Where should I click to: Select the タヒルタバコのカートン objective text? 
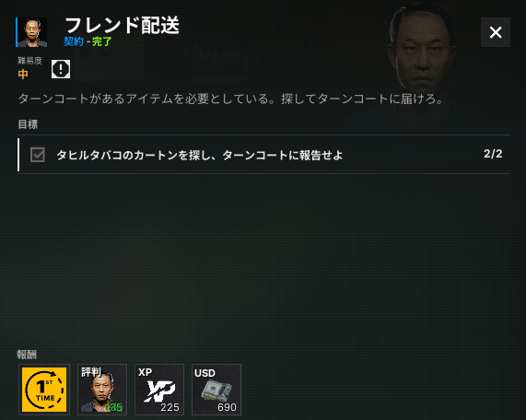tap(200, 155)
